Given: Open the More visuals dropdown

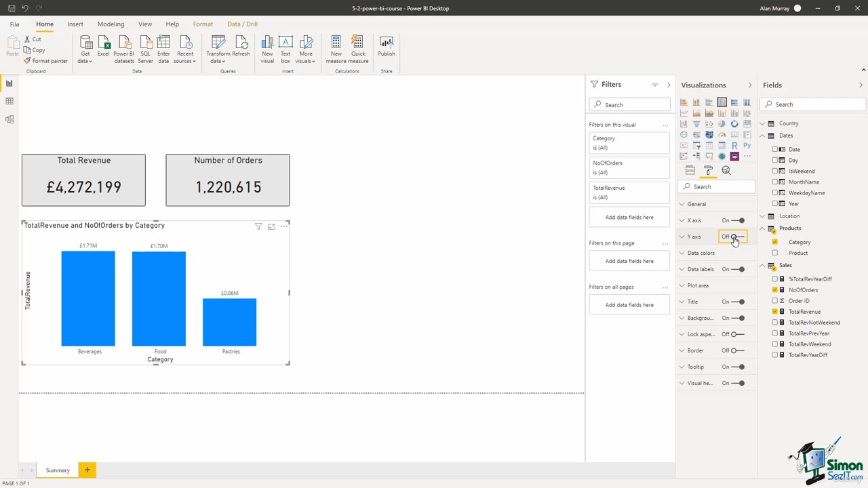Looking at the screenshot, I should click(x=306, y=49).
